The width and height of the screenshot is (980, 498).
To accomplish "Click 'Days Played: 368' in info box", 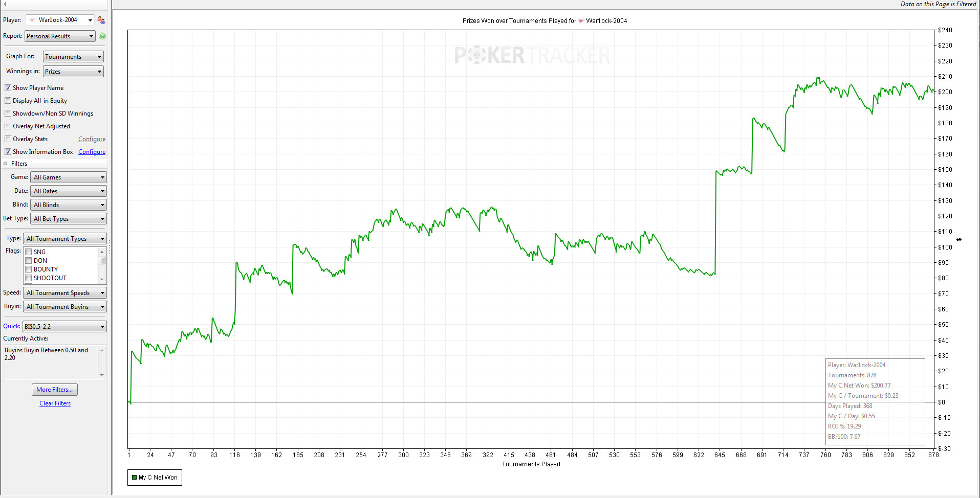I will coord(850,406).
